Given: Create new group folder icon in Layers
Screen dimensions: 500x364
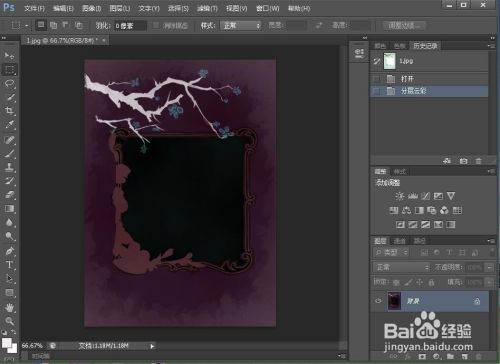Looking at the screenshot, I should tap(450, 357).
